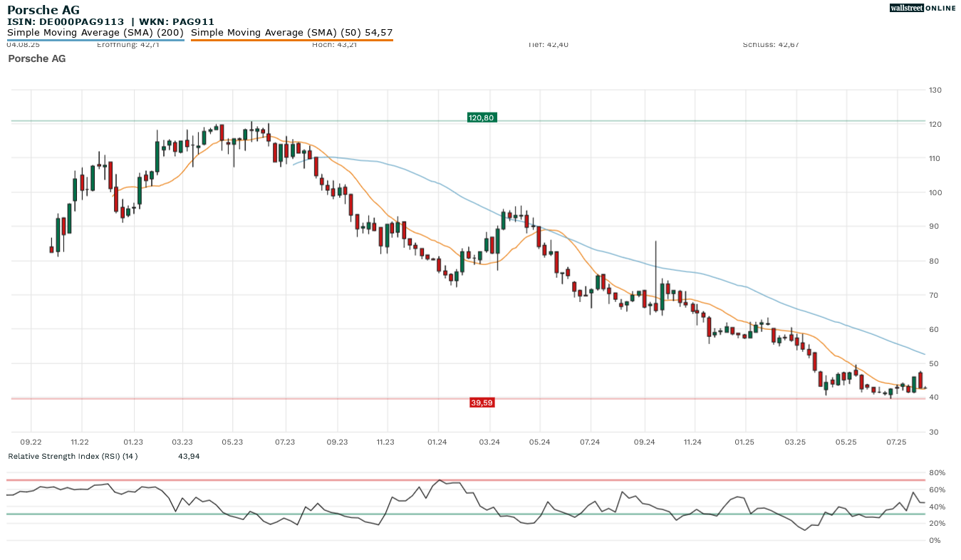The height and width of the screenshot is (560, 961).
Task: Click the 60% RSI axis label
Action: pyautogui.click(x=937, y=490)
